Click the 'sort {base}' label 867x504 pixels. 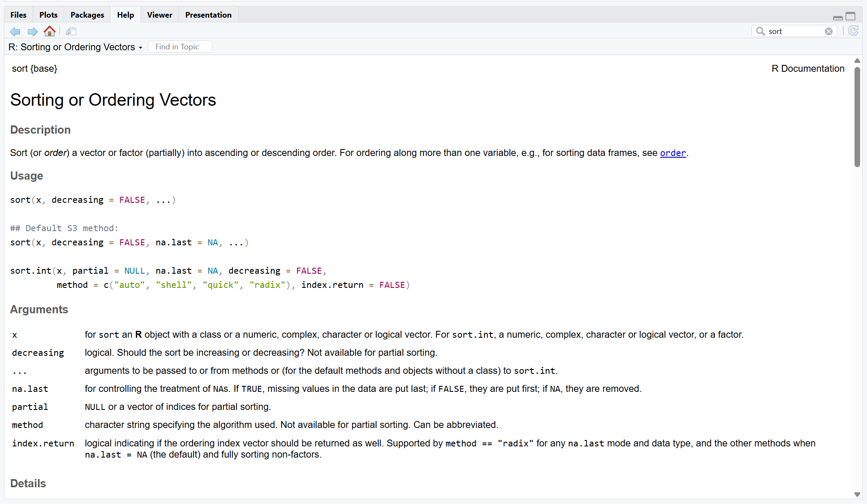click(x=34, y=69)
